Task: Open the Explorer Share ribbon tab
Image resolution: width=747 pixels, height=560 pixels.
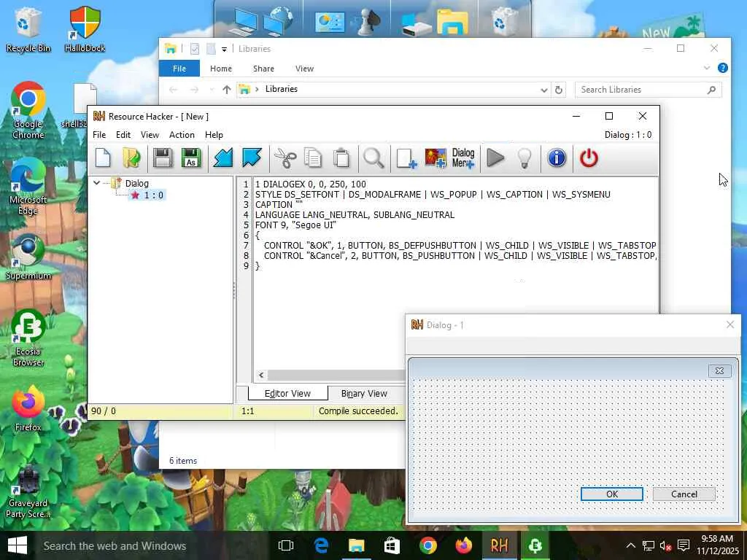Action: [x=263, y=69]
